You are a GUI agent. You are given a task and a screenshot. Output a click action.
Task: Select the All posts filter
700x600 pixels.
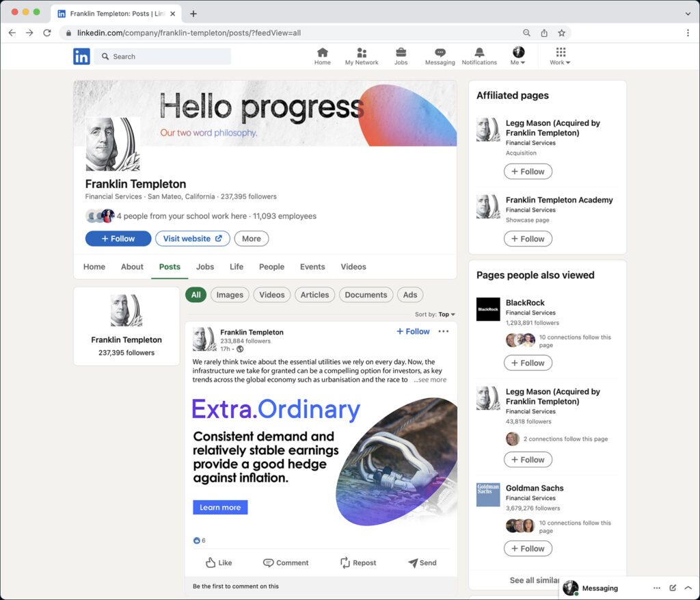pyautogui.click(x=196, y=295)
